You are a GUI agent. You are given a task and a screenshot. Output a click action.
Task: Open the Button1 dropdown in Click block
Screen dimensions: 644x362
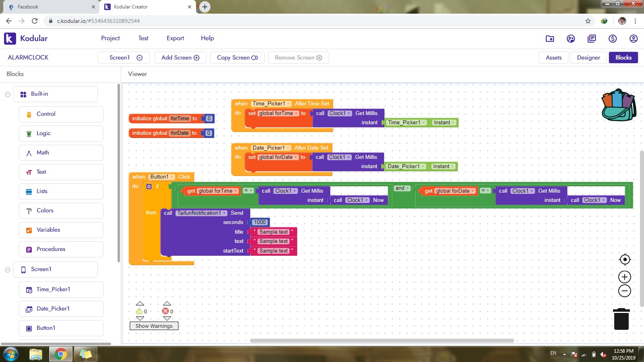coord(172,177)
